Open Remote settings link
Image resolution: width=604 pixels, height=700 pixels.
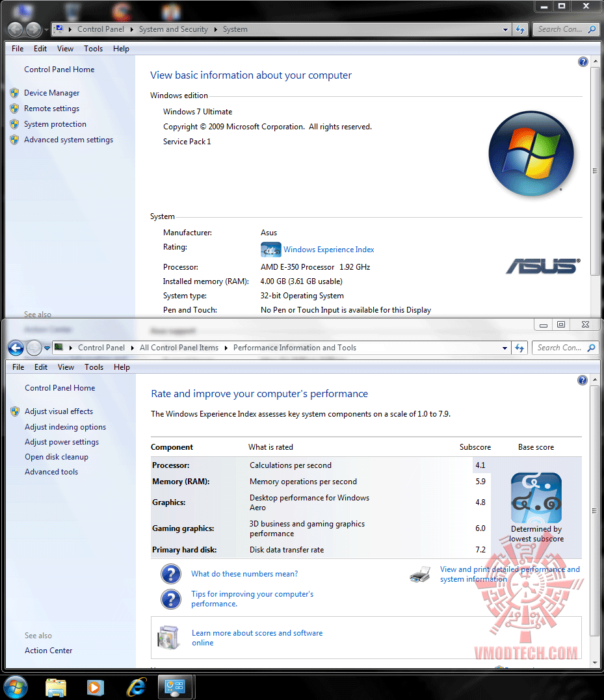click(52, 109)
